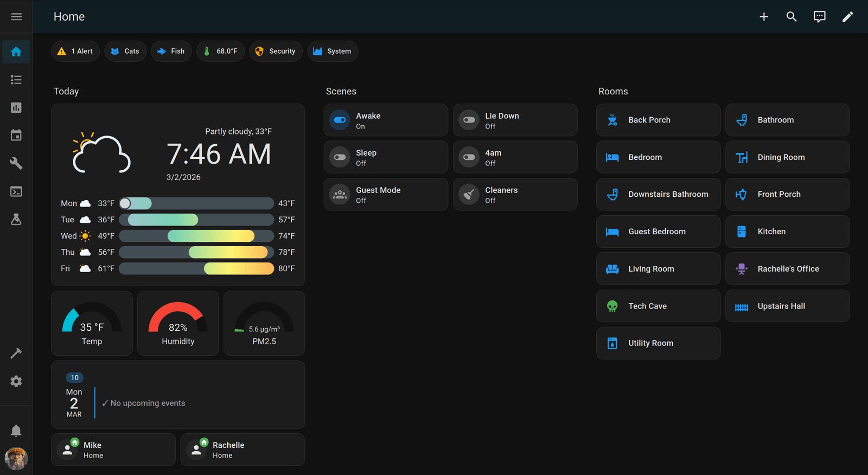
Task: Open the Home dashboard sidebar icon
Action: 16,52
